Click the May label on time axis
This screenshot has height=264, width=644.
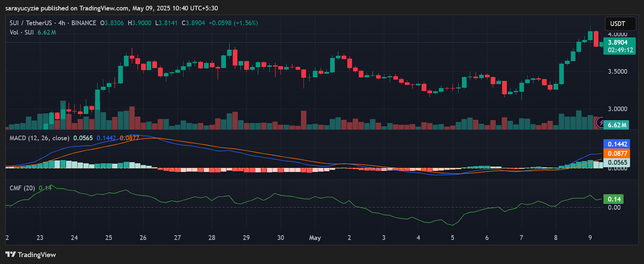click(x=315, y=238)
